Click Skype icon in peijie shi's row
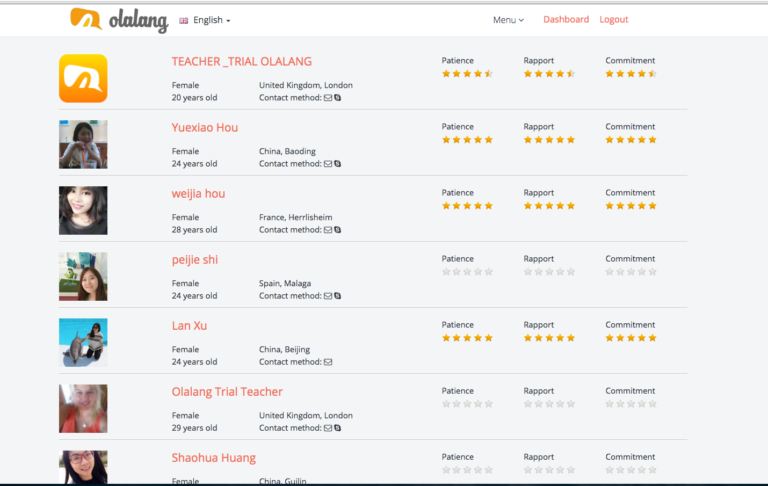This screenshot has width=768, height=486. 338,296
